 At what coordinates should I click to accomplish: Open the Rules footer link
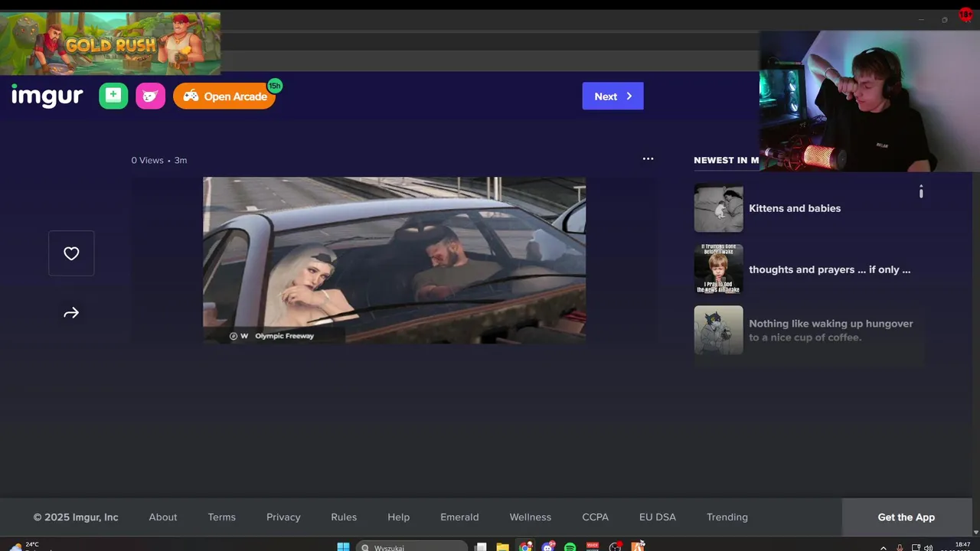[x=344, y=517]
